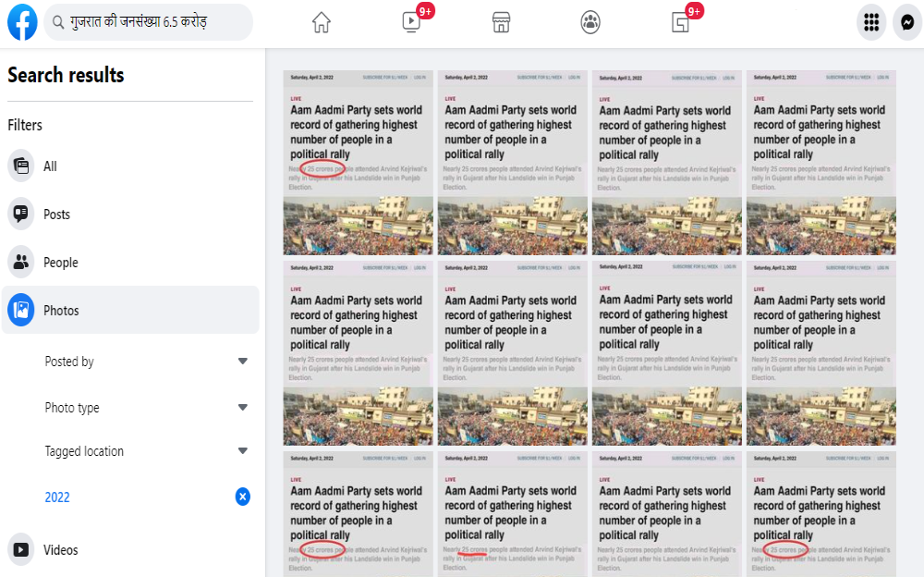Remove the 2022 date filter

point(242,497)
